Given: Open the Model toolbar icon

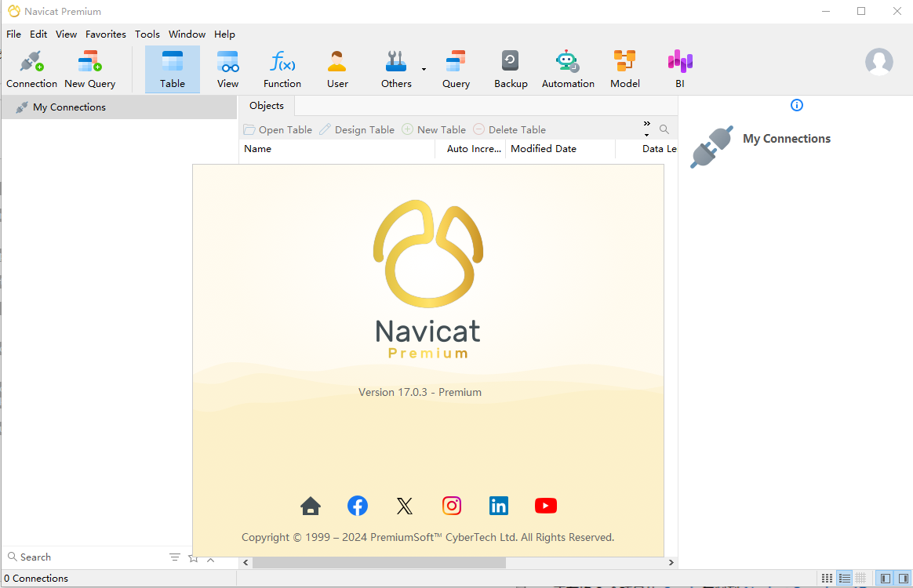Looking at the screenshot, I should pyautogui.click(x=625, y=69).
